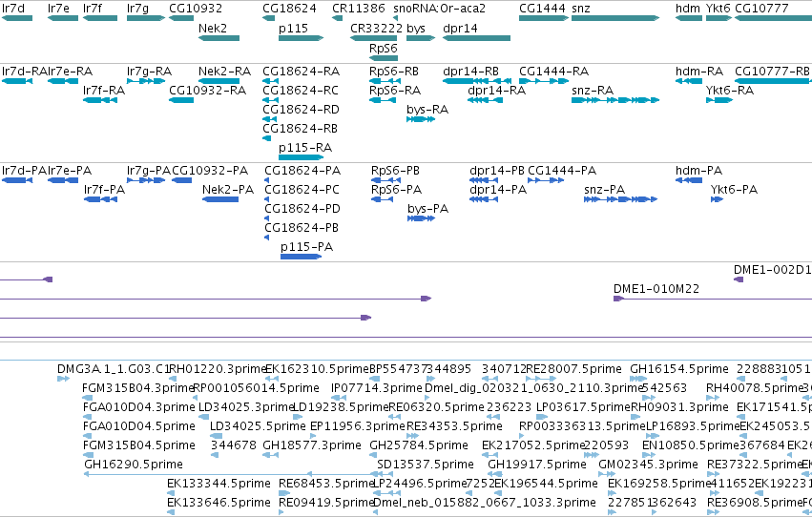Open the snz gene glyph
This screenshot has width=812, height=517.
tap(615, 18)
